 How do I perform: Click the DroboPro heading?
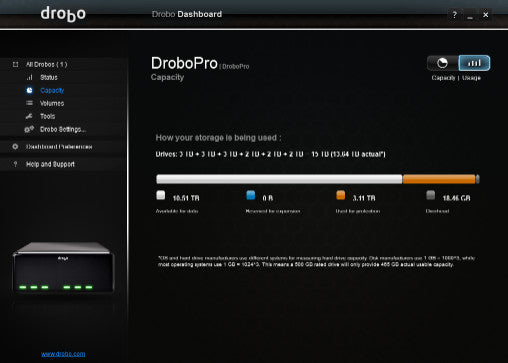point(184,63)
